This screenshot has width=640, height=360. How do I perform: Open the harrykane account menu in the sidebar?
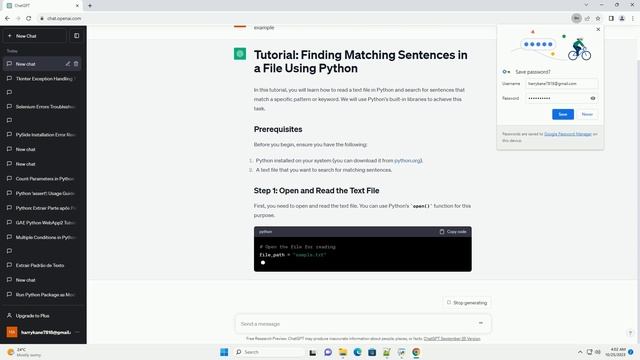[42, 332]
